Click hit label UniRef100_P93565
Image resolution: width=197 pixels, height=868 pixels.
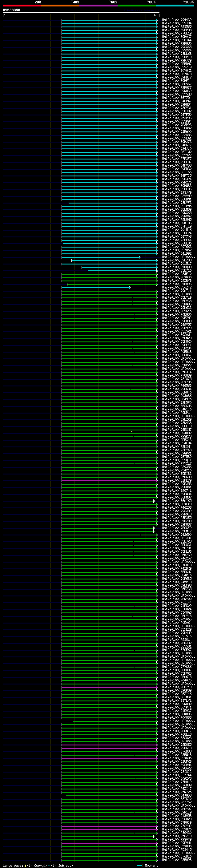pyautogui.click(x=177, y=26)
